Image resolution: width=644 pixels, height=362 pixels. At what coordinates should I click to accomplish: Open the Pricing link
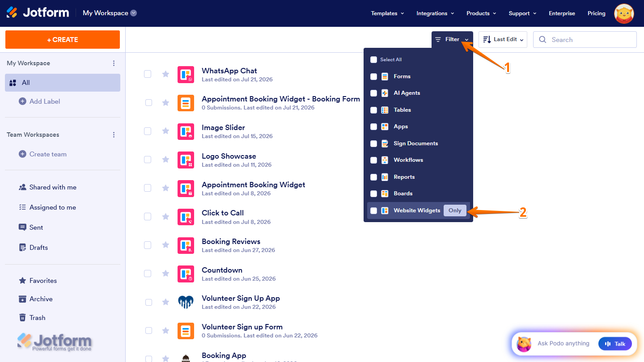point(597,13)
